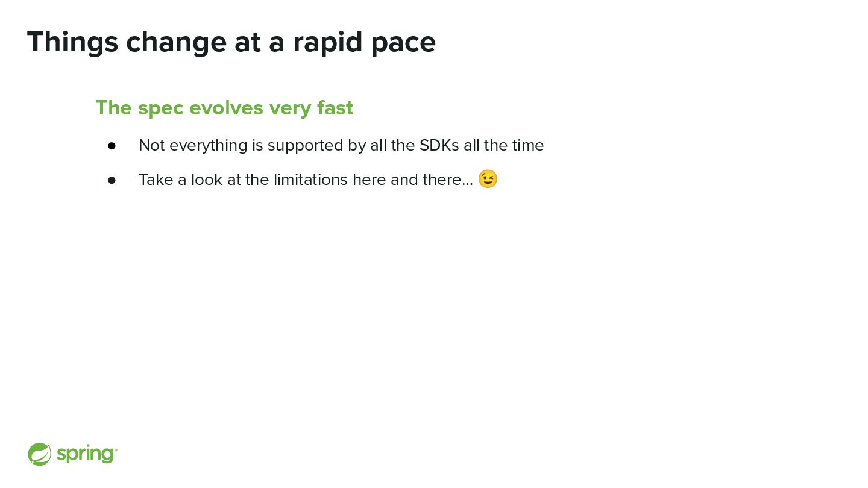
Task: Click the green Spring leaf logo icon
Action: tap(39, 454)
